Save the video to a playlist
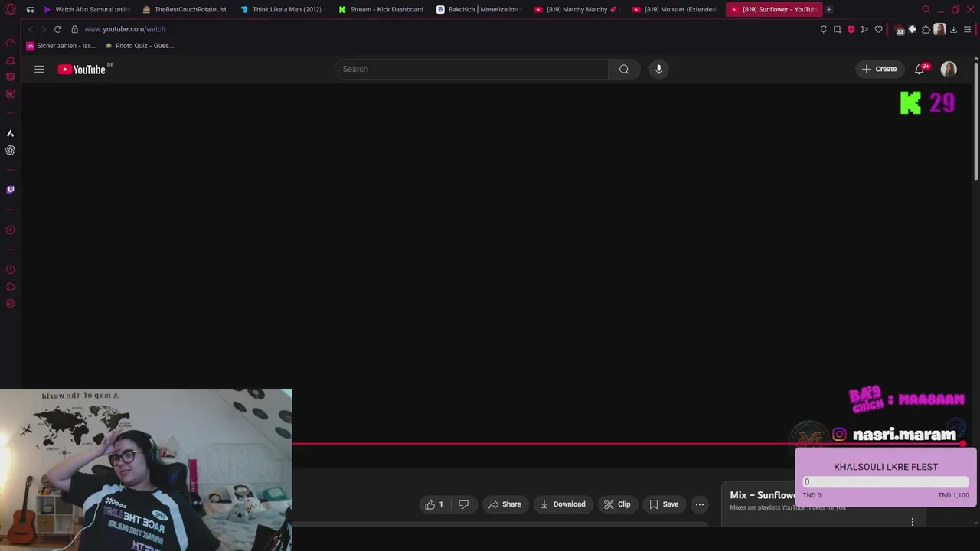The image size is (980, 551). tap(664, 504)
